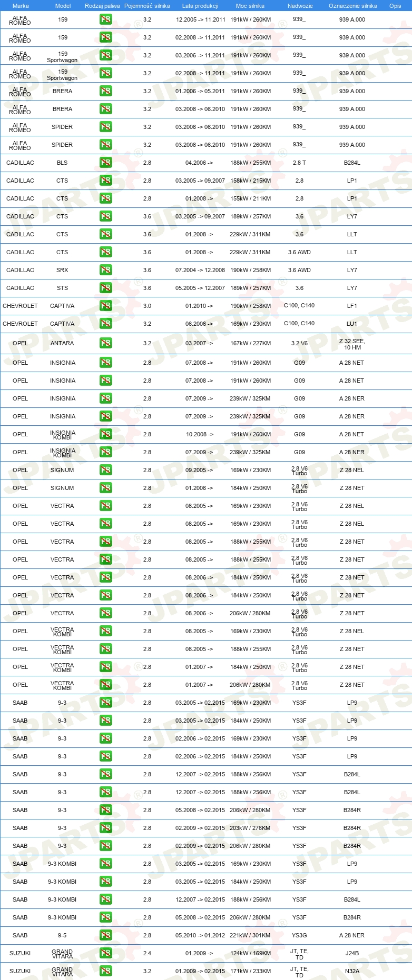Viewport: 412px width, 980px height.
Task: Click the Model column header
Action: (x=63, y=6)
